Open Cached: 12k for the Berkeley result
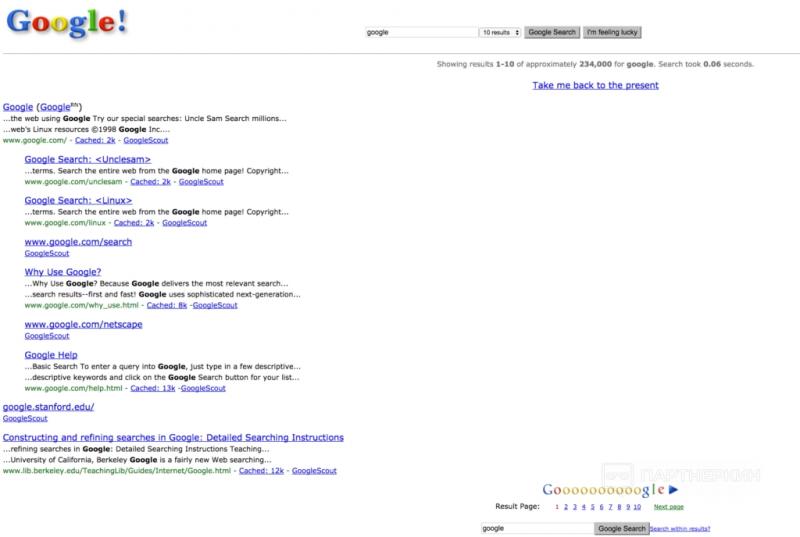The height and width of the screenshot is (537, 800). click(261, 471)
